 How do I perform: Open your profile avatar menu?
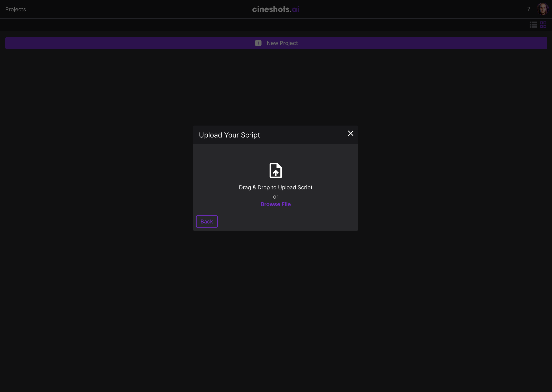pos(543,9)
